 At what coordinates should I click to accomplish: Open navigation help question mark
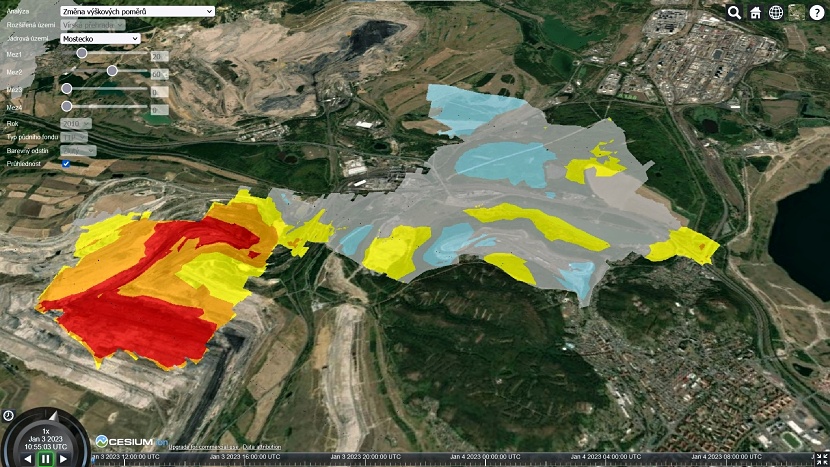click(817, 12)
